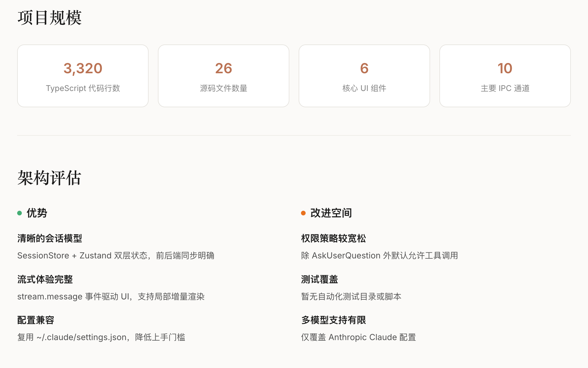This screenshot has width=588, height=368.
Task: Click the 优势 column title
Action: pyautogui.click(x=37, y=213)
